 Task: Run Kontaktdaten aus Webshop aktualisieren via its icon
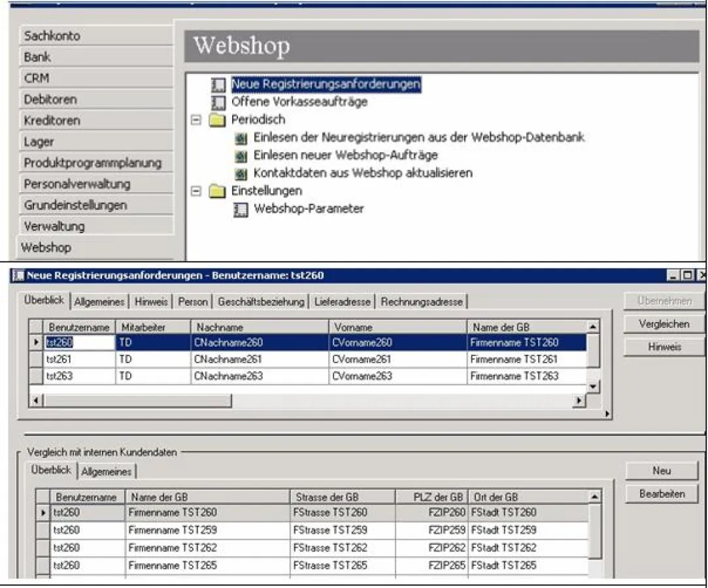[239, 172]
